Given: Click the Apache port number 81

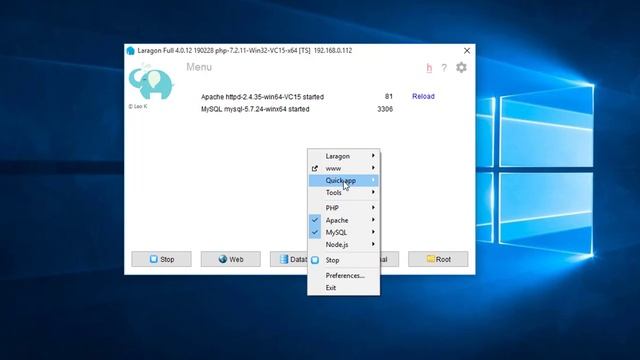Looking at the screenshot, I should point(389,96).
